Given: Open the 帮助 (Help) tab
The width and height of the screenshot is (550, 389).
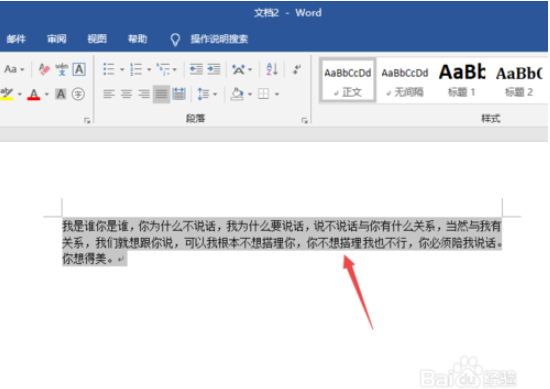Looking at the screenshot, I should click(x=138, y=39).
